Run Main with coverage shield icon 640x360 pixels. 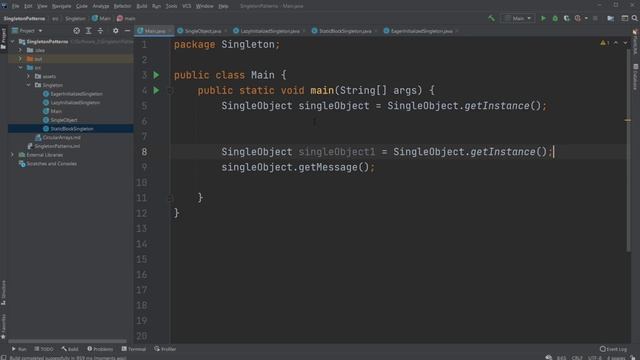(x=567, y=18)
